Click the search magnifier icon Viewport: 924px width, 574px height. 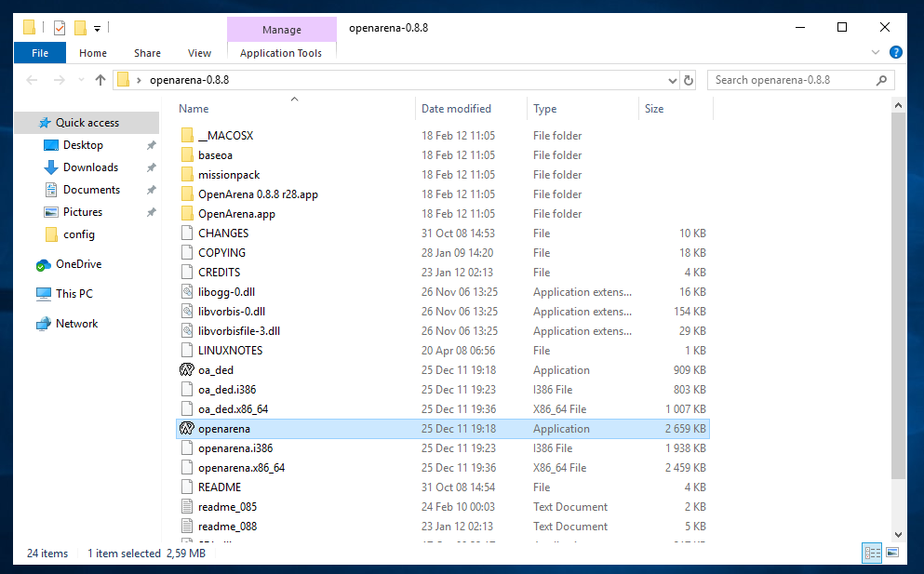click(x=881, y=80)
